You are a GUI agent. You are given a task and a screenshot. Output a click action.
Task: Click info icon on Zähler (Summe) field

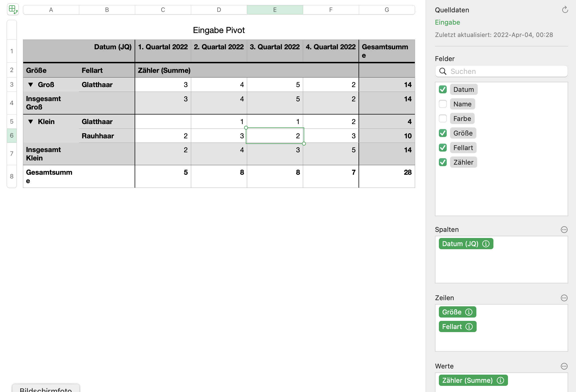(x=500, y=381)
